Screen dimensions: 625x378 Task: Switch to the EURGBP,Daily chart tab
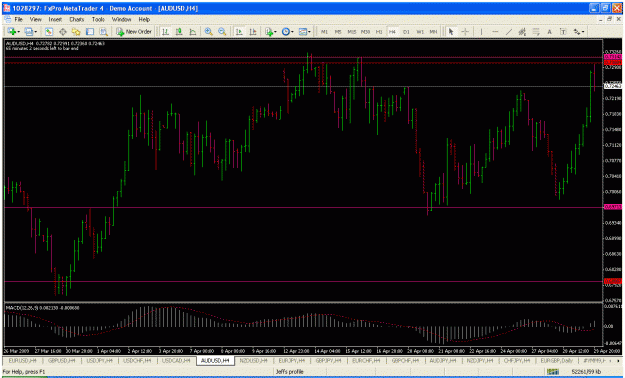coord(556,360)
